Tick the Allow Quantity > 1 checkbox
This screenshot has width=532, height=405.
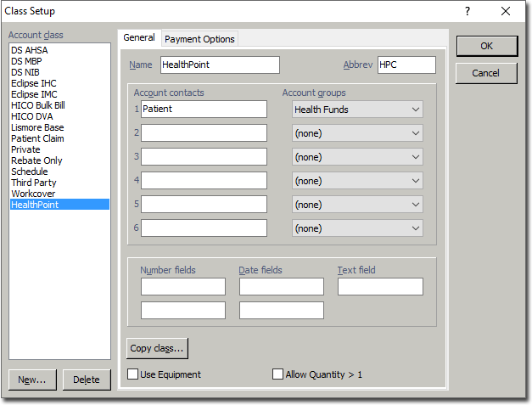pyautogui.click(x=277, y=374)
